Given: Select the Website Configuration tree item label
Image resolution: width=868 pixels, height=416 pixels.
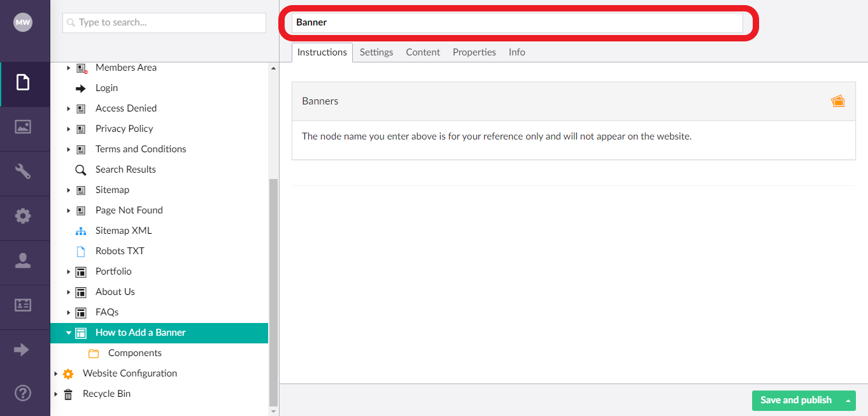Looking at the screenshot, I should [130, 373].
